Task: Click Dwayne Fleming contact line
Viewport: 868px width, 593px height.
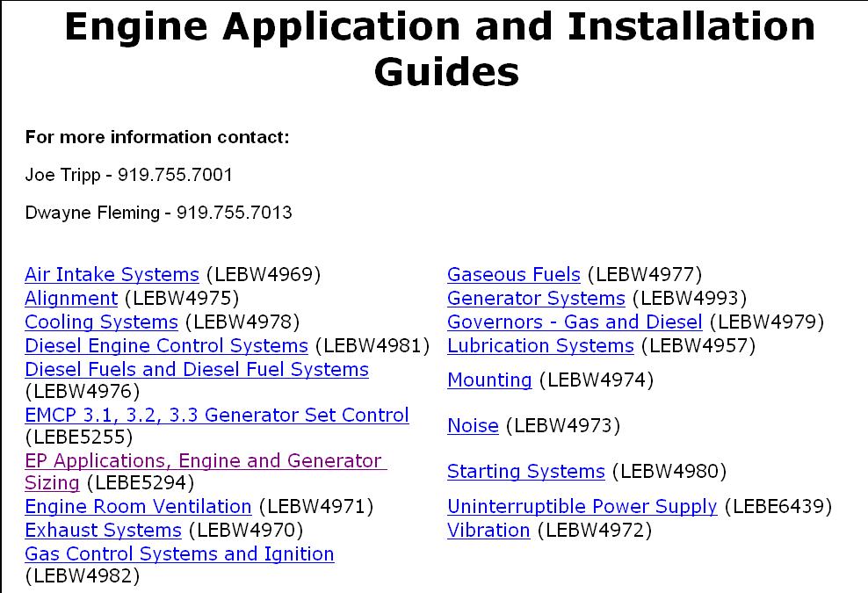Action: [158, 213]
